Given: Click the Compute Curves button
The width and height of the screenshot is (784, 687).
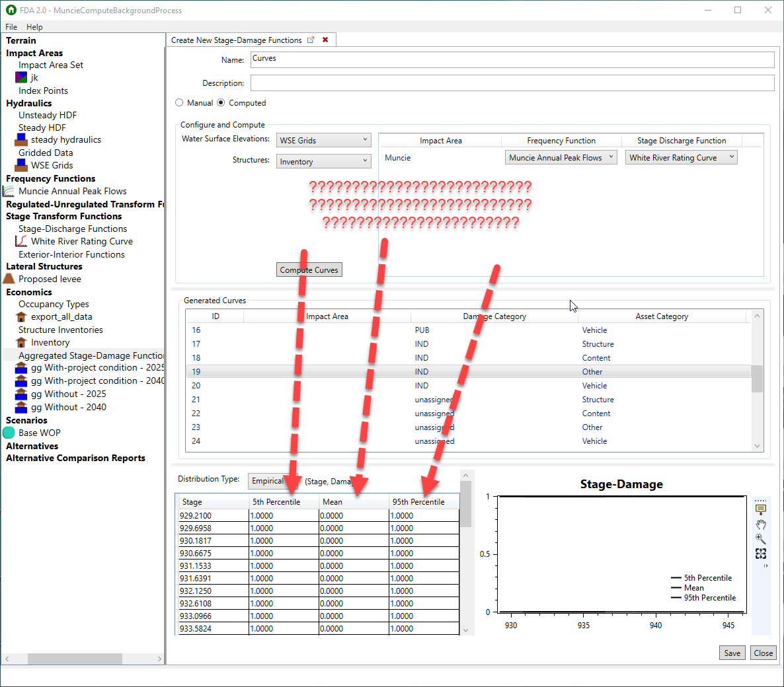Looking at the screenshot, I should pos(309,270).
